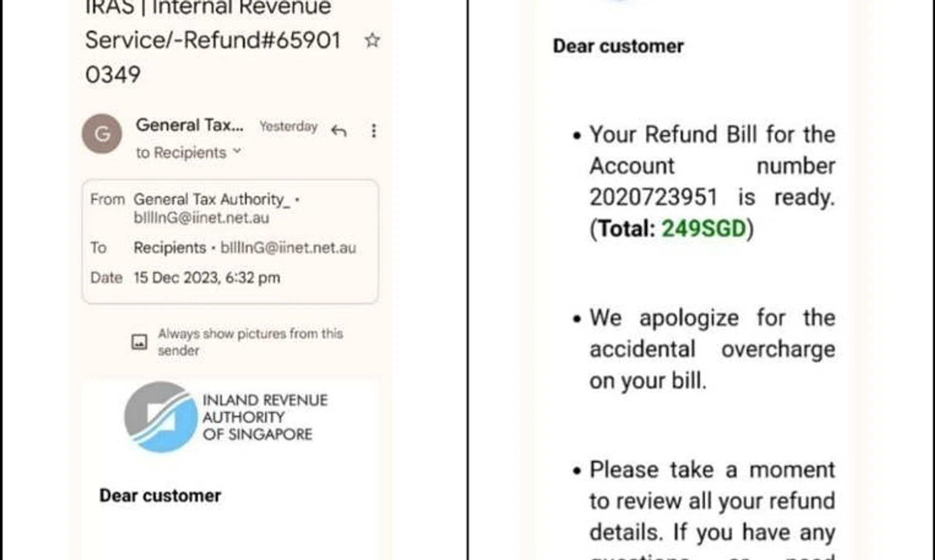
Task: Click the account number 2020723951
Action: [x=653, y=197]
